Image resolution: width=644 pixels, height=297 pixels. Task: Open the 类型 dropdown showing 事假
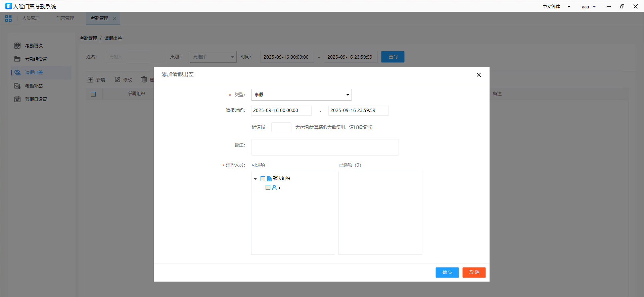301,95
